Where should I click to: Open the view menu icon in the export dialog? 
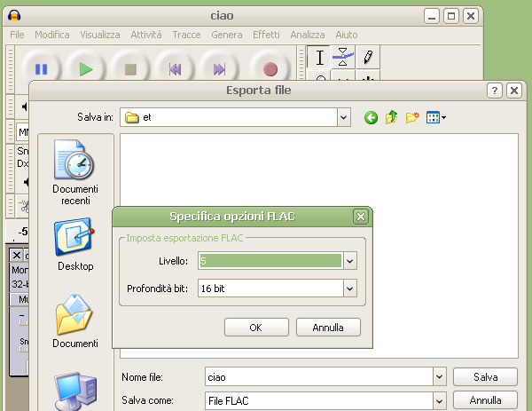coord(435,117)
